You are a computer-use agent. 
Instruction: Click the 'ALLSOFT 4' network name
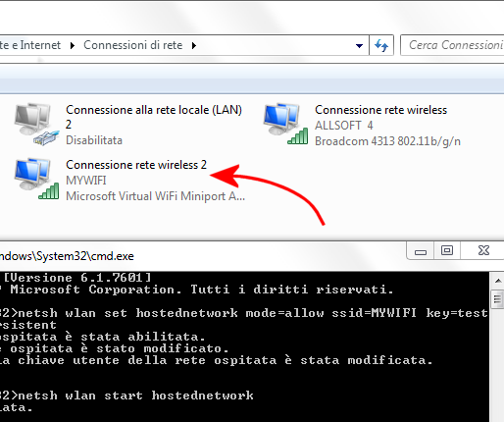[x=344, y=126]
